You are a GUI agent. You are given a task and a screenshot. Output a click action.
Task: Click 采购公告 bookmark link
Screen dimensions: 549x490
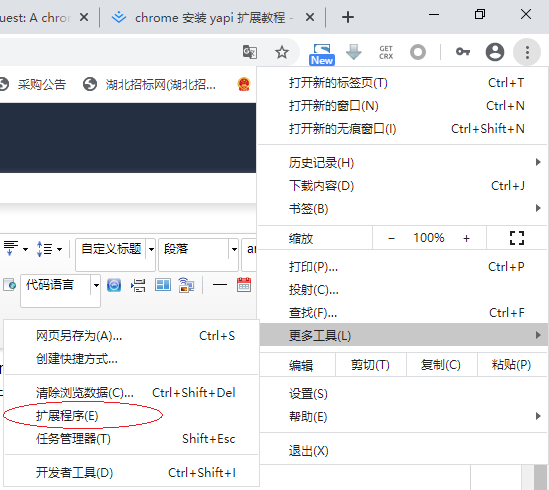click(x=42, y=84)
